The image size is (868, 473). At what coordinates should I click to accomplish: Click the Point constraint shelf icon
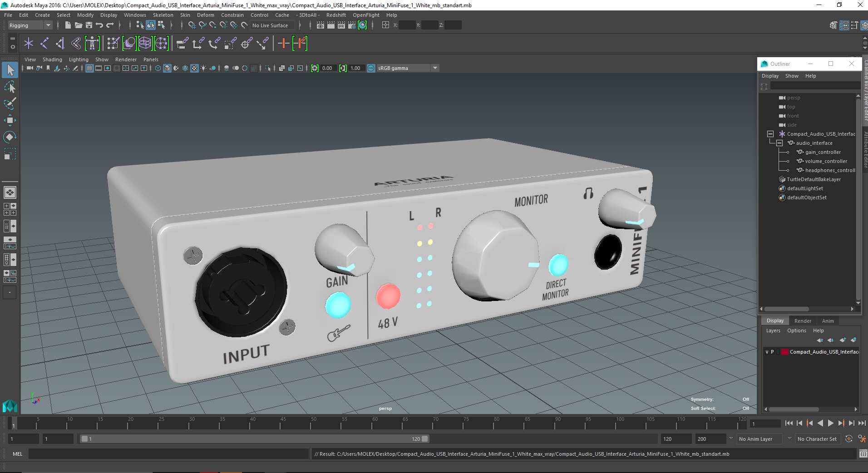pyautogui.click(x=198, y=44)
